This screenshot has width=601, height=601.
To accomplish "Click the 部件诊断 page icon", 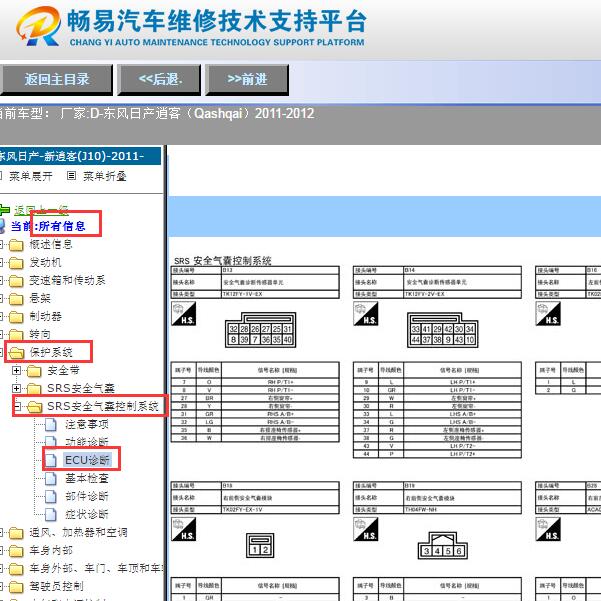I will [x=51, y=496].
